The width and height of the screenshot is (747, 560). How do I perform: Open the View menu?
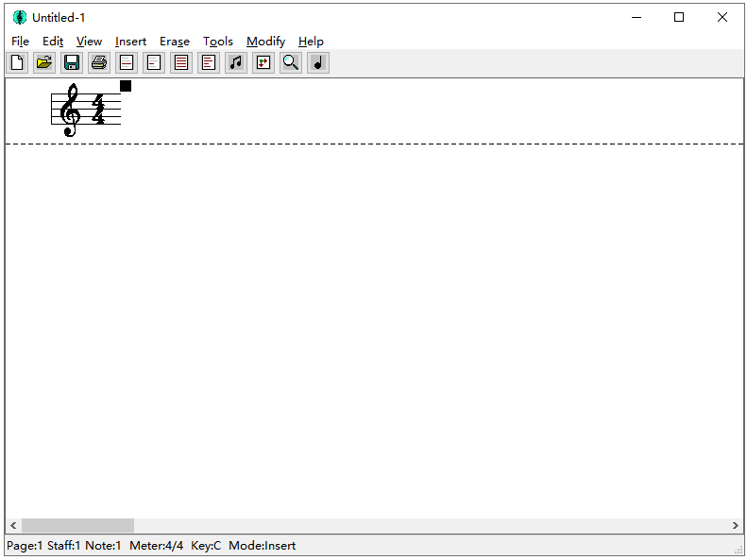click(89, 42)
